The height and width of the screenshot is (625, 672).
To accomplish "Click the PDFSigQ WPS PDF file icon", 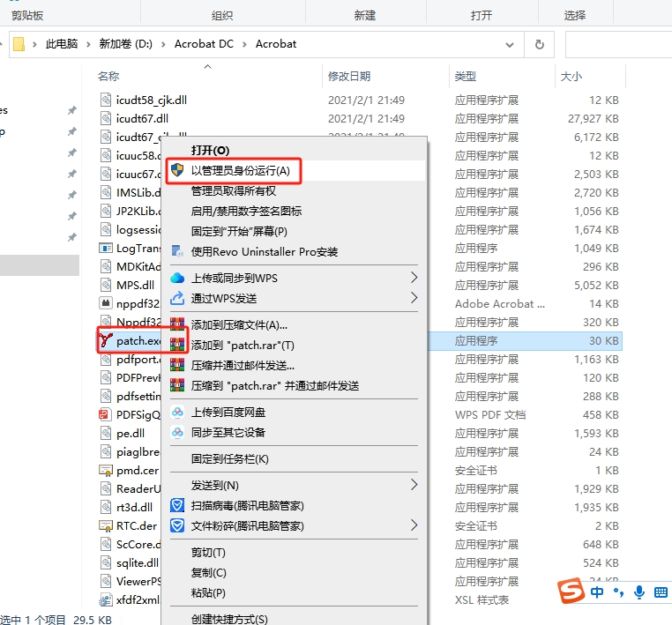I will pos(106,414).
